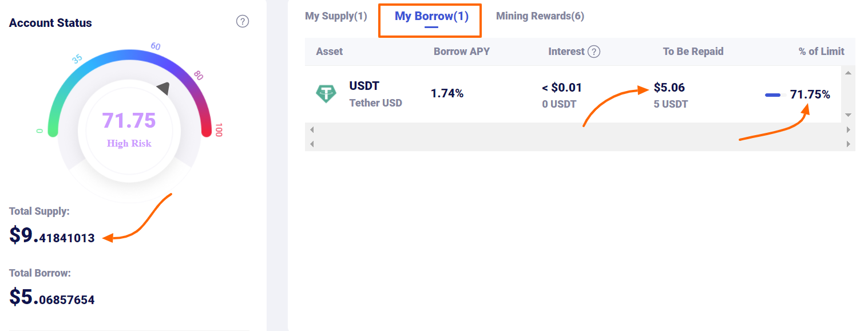
Task: Click the Borrow APY column header
Action: click(462, 52)
